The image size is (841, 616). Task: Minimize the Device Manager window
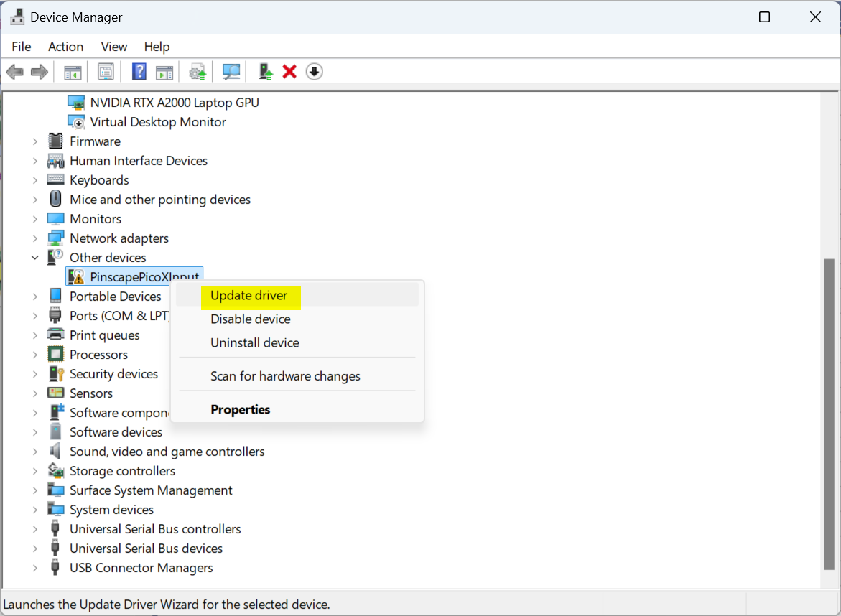coord(715,17)
